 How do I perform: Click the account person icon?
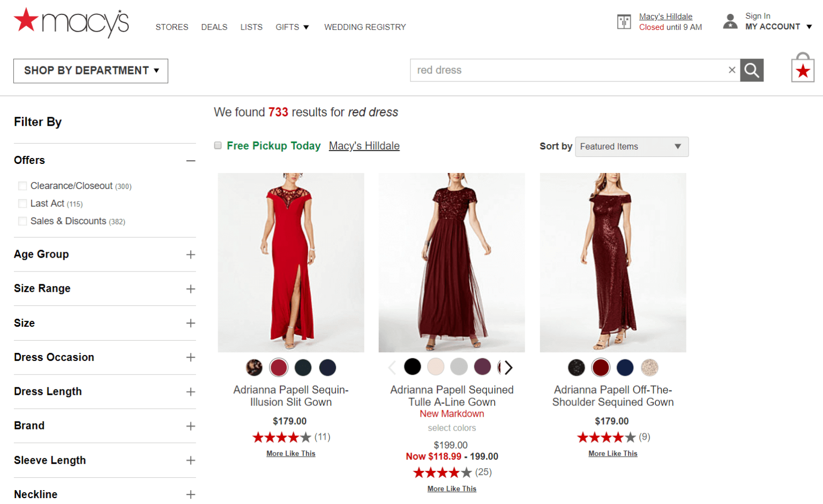[730, 21]
